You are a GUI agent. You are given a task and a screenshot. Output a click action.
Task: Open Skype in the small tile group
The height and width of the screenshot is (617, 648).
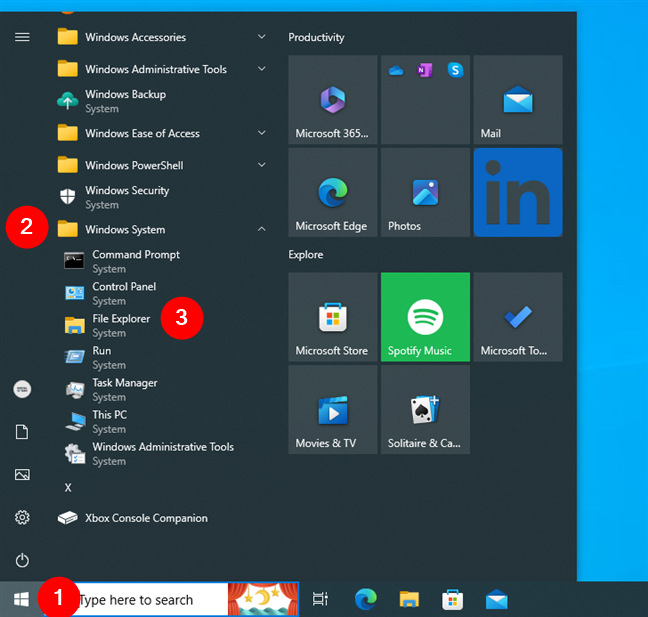coord(455,70)
